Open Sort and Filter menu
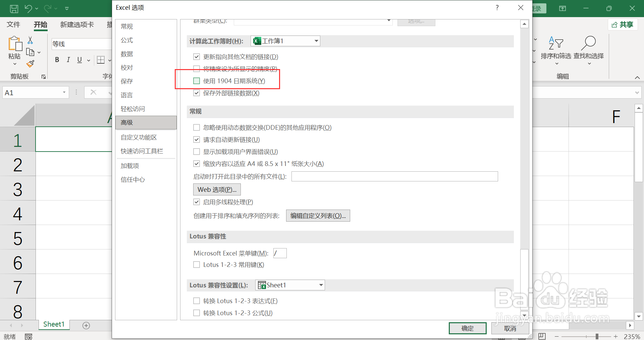 click(556, 50)
